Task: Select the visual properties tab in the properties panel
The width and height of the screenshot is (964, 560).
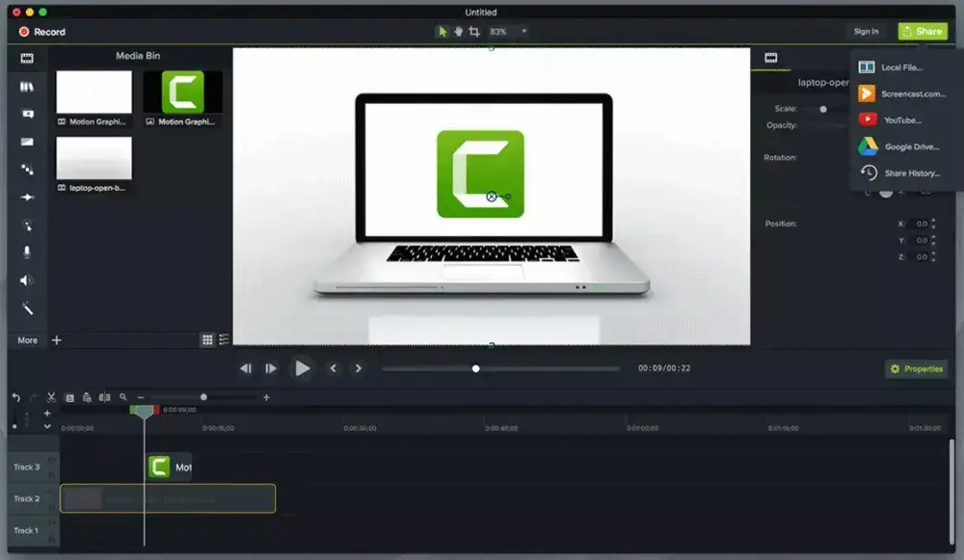Action: [x=771, y=58]
